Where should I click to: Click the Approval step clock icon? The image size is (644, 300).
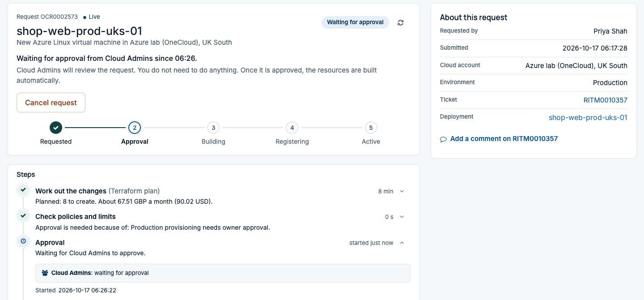click(23, 241)
